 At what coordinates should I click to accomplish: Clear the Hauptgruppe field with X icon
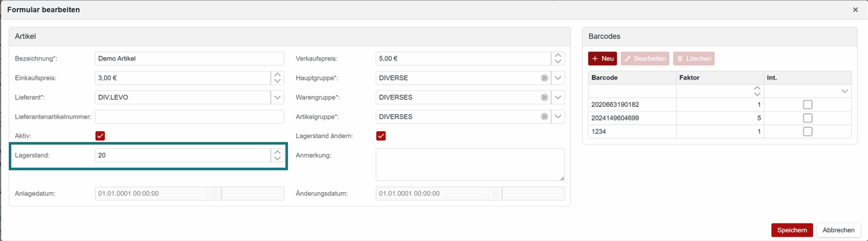pos(544,78)
